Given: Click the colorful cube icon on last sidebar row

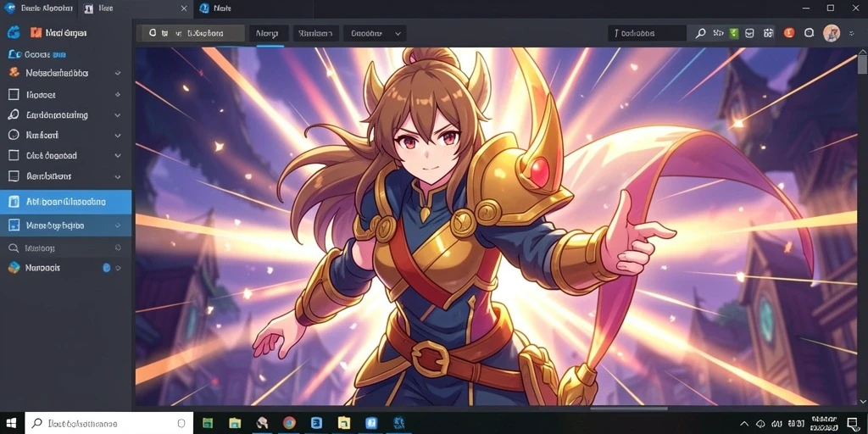Looking at the screenshot, I should pyautogui.click(x=14, y=267).
